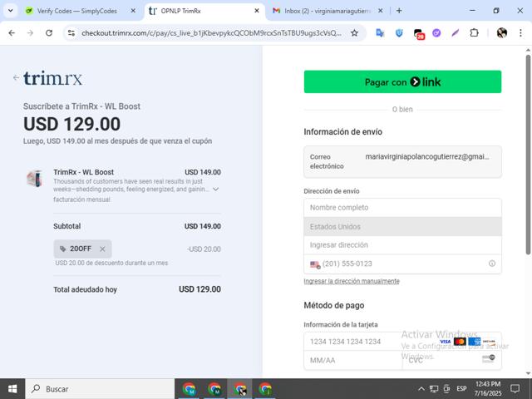Go back with browser back arrow
This screenshot has height=399, width=532.
click(12, 33)
